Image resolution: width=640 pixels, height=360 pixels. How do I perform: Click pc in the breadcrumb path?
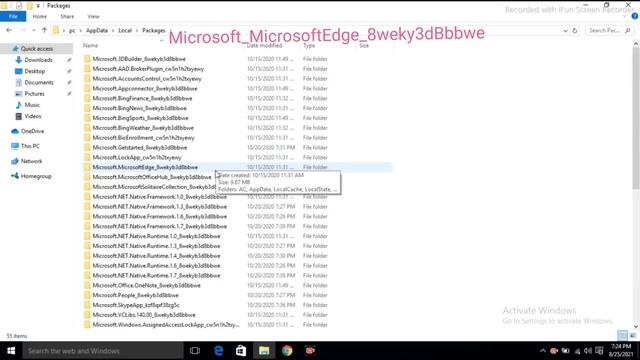pos(72,31)
